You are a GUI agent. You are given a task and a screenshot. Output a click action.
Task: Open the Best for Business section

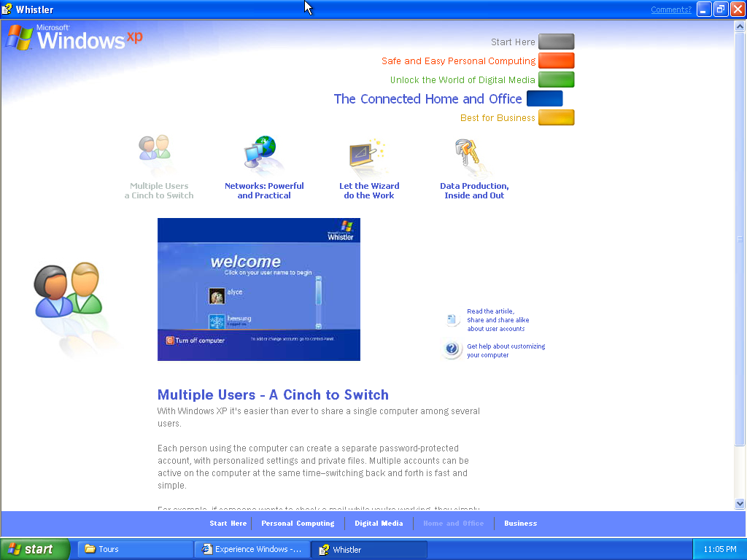click(498, 117)
